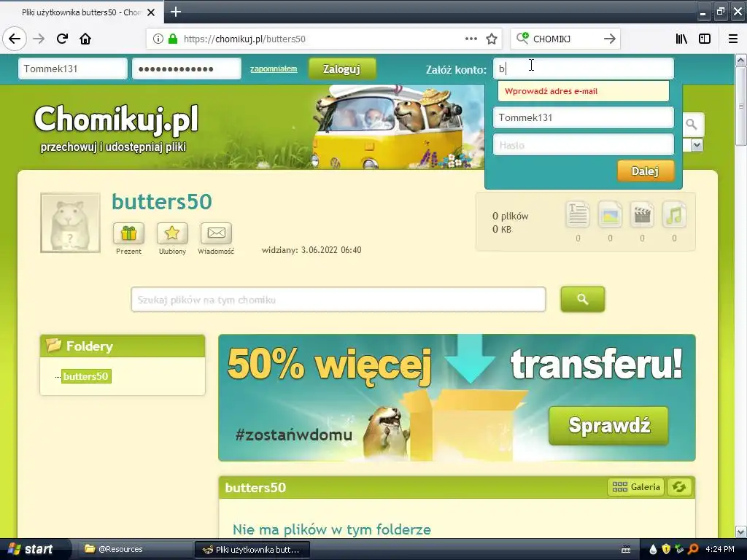Reload the page with the refresh icon
The image size is (747, 560).
coord(62,39)
